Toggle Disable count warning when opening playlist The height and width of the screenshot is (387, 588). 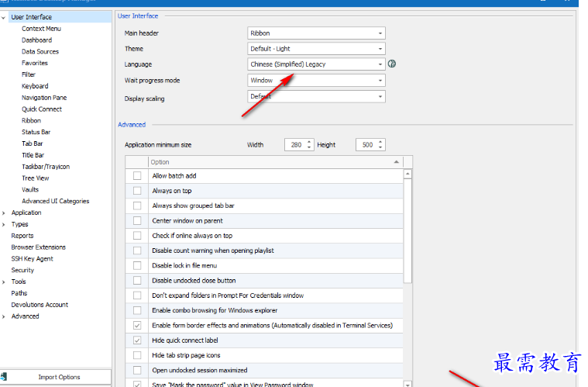[x=137, y=251]
